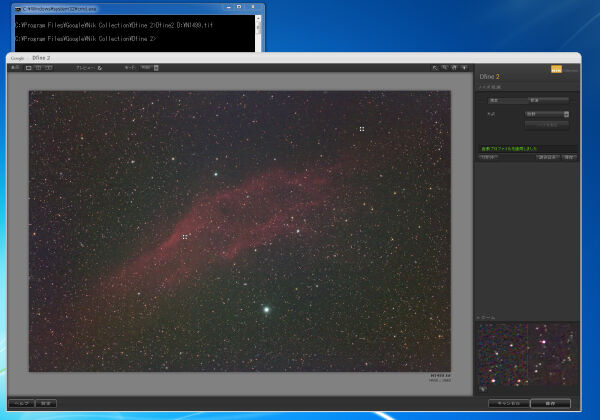The width and height of the screenshot is (600, 420).
Task: Click the Cancel button
Action: click(509, 404)
